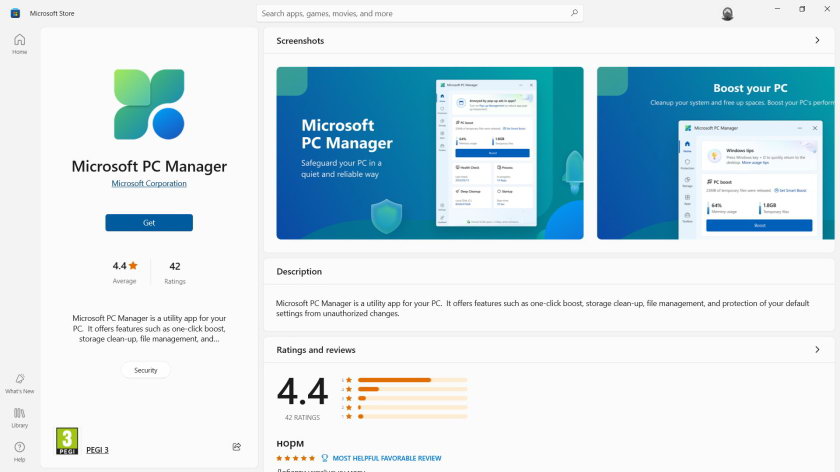
Task: Click the 2-star rating bar
Action: [x=412, y=407]
